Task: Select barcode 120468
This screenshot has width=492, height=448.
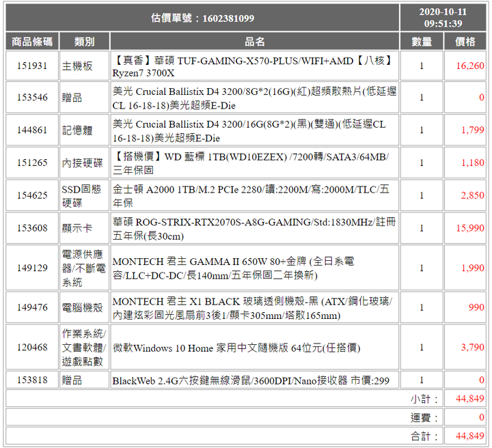Action: (x=32, y=347)
